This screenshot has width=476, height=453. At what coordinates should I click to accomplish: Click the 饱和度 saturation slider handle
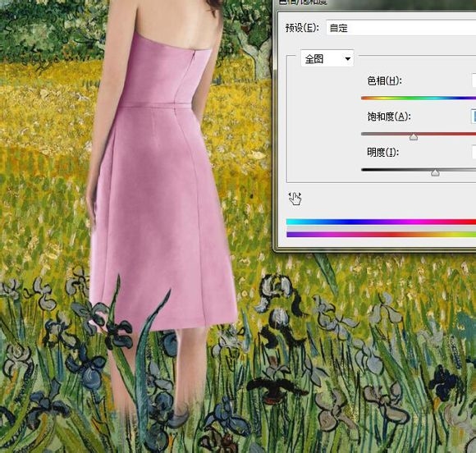tap(414, 137)
